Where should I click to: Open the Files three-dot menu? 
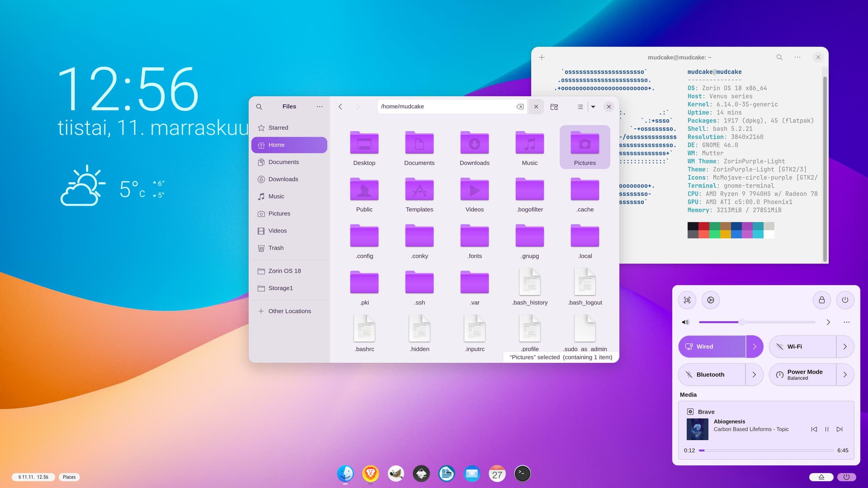point(320,107)
